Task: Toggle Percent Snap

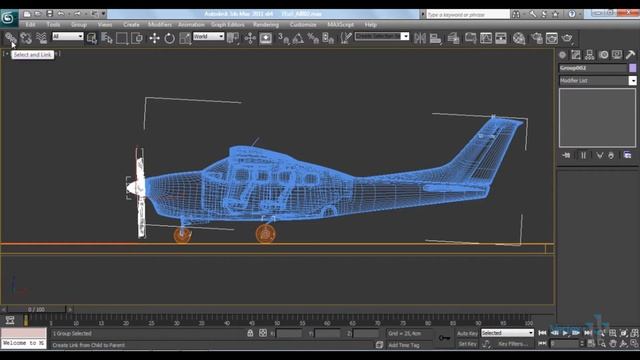Action: click(313, 38)
